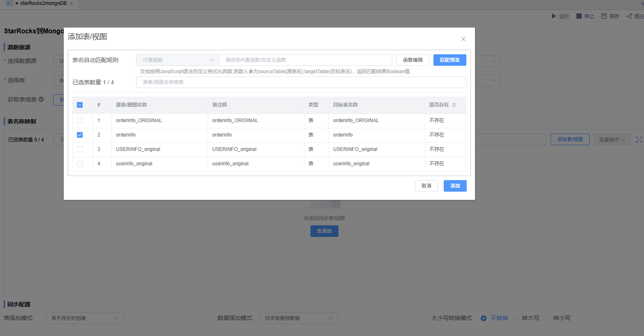Click the Submit (提交) paper plane icon
The image size is (644, 336).
point(629,16)
